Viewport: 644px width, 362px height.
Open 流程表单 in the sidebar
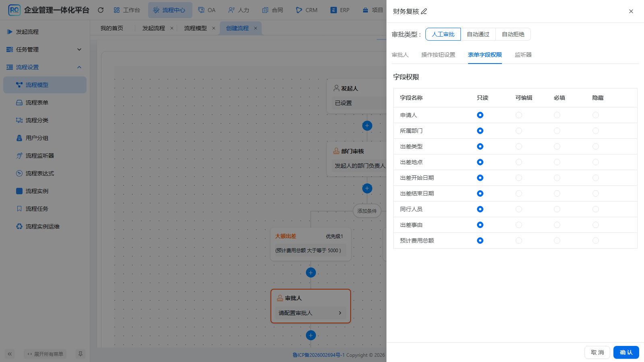tap(45, 103)
